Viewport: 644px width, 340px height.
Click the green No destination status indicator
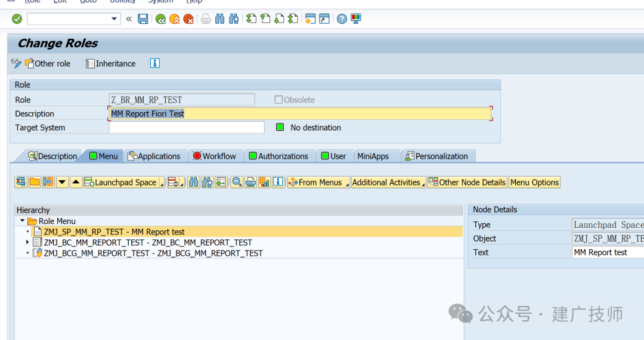point(280,127)
